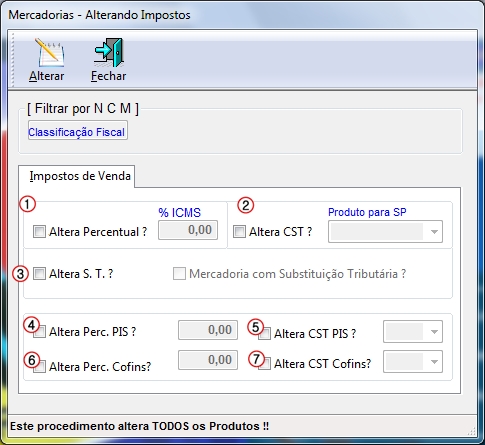Expand the CST Cofins dropdown list

pyautogui.click(x=413, y=361)
